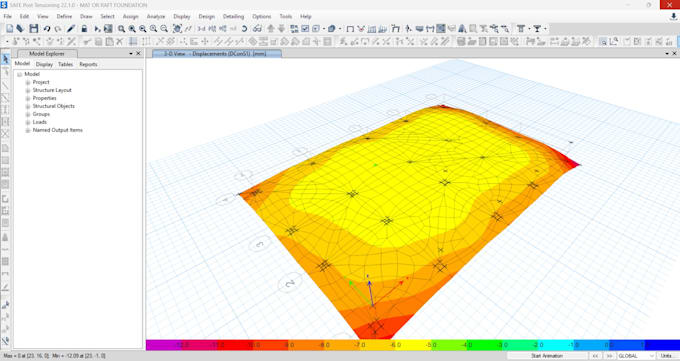
Task: Select the pointer tool in left sidebar
Action: 5,59
